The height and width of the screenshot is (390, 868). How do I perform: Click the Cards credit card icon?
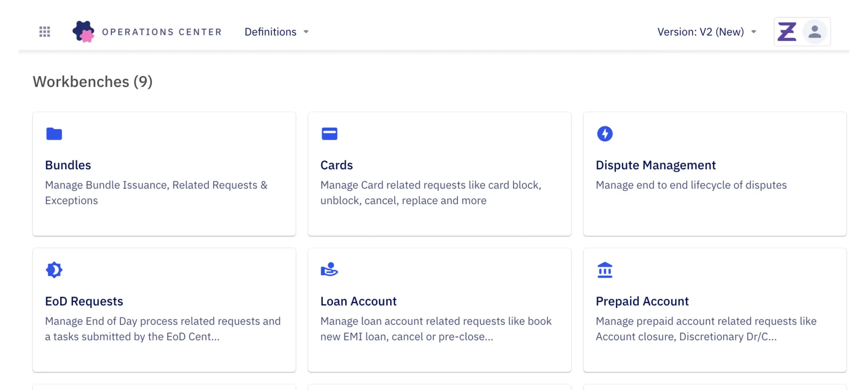click(x=329, y=134)
